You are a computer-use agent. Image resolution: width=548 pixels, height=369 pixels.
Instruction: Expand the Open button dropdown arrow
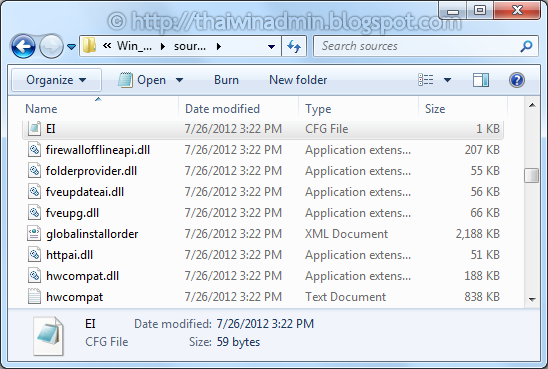pos(179,80)
